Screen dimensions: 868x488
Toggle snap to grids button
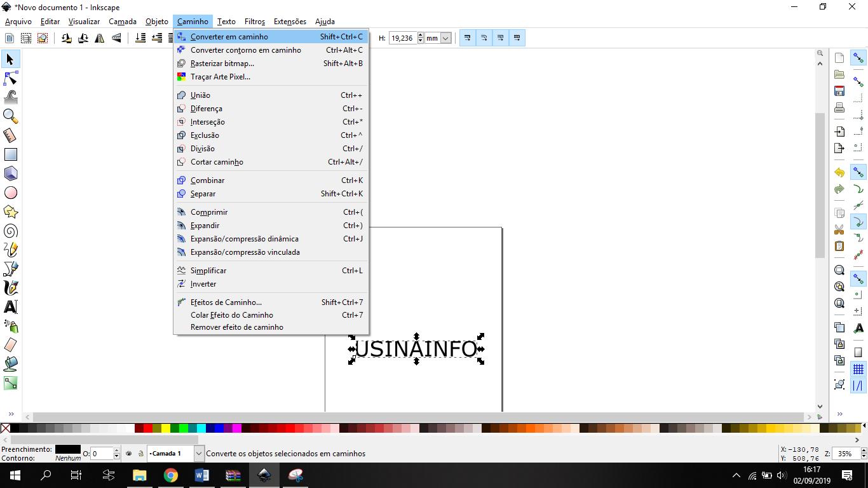point(858,369)
